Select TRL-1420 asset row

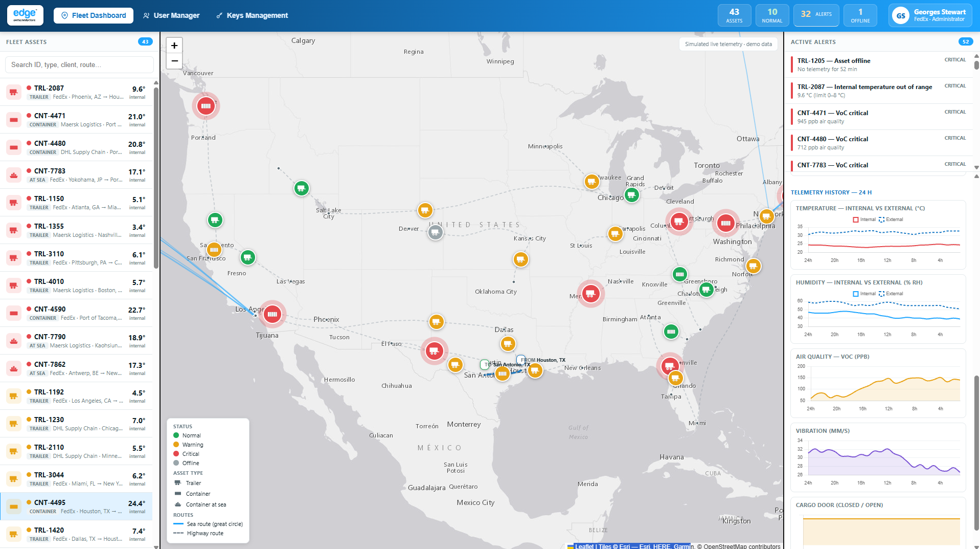point(77,534)
